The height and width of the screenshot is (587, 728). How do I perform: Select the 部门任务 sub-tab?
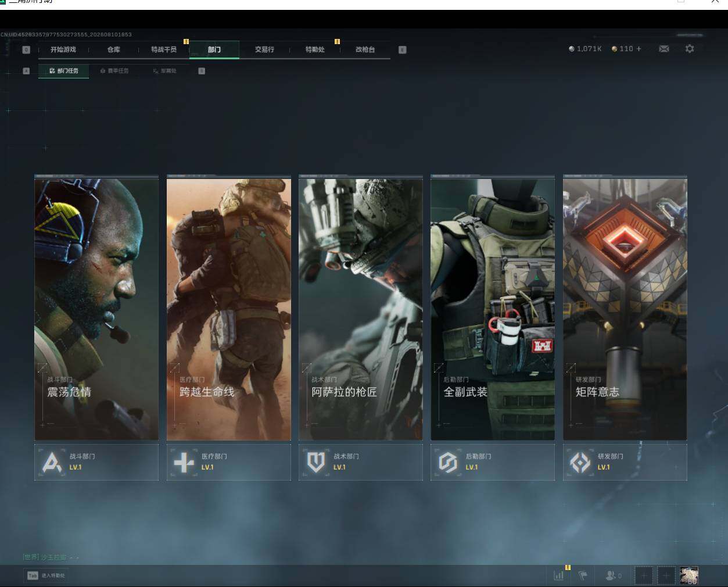click(x=64, y=71)
